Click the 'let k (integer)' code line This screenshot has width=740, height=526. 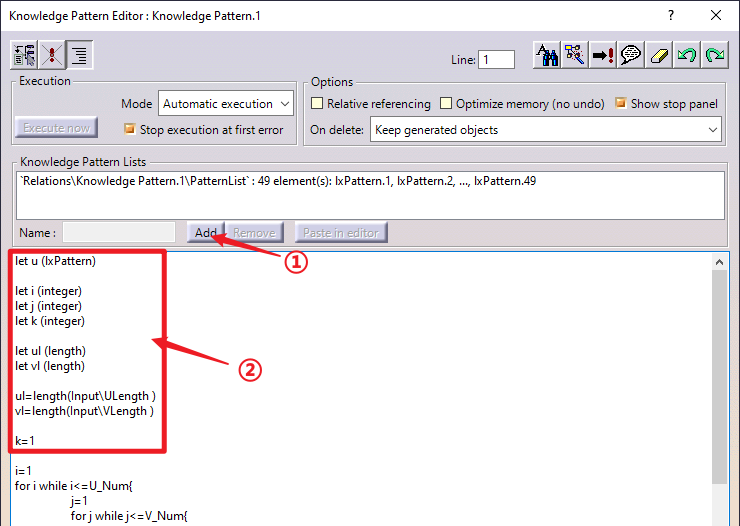[50, 321]
